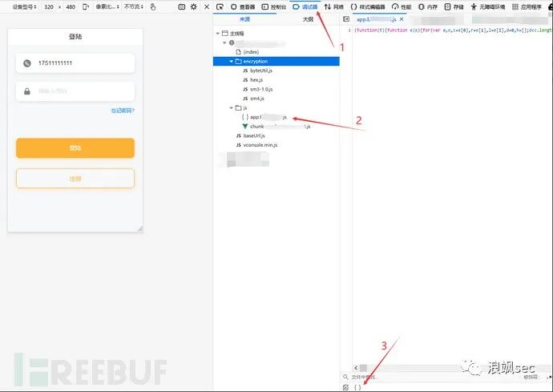The width and height of the screenshot is (553, 392).
Task: Switch to the 查看器 Inspector tab
Action: (243, 6)
